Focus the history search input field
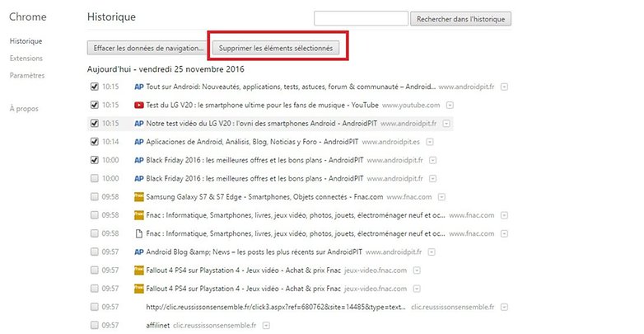644x334 pixels. pos(361,18)
